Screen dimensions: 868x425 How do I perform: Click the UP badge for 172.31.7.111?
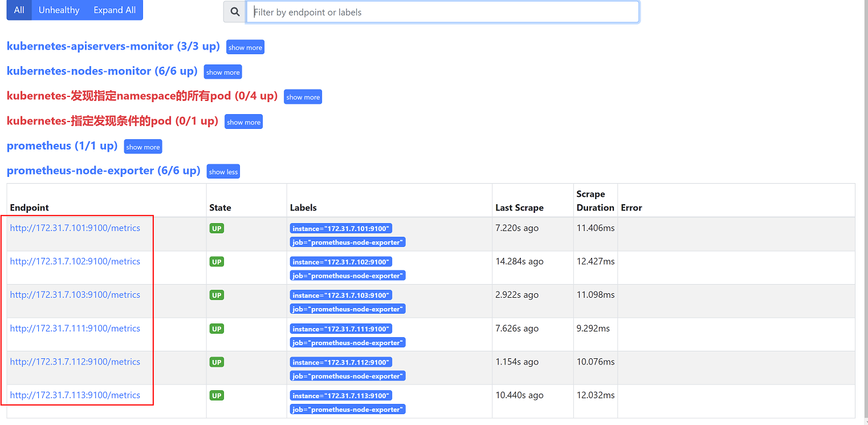click(217, 329)
